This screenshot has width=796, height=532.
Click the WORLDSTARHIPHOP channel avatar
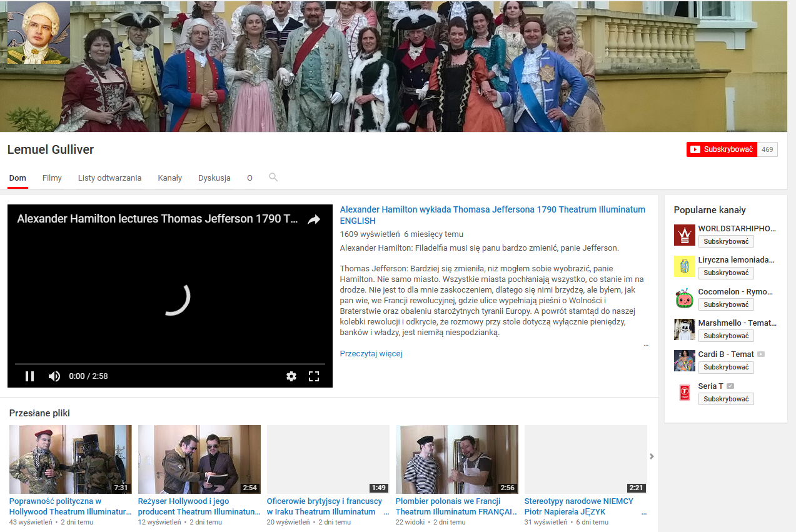coord(684,235)
